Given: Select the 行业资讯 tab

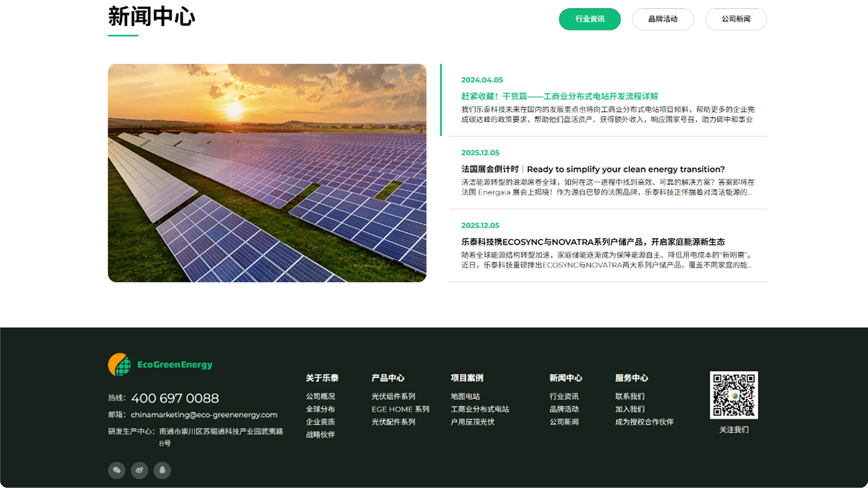Looking at the screenshot, I should [x=589, y=19].
